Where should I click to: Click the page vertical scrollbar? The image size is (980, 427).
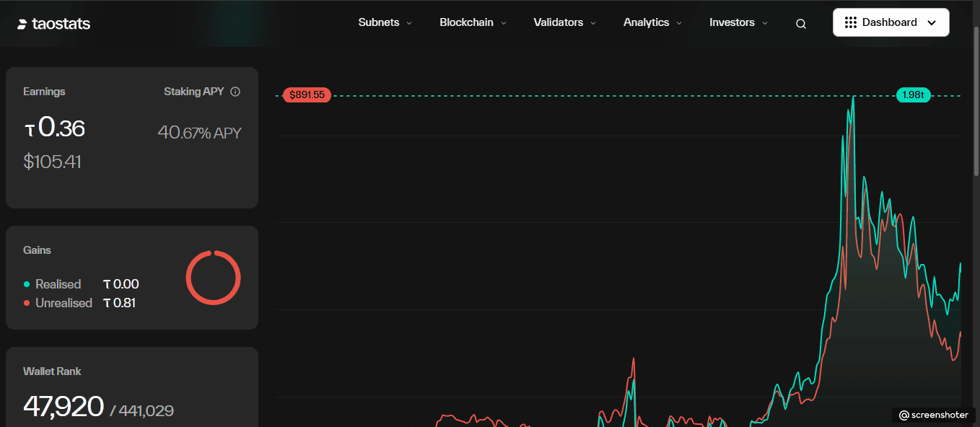click(x=976, y=101)
